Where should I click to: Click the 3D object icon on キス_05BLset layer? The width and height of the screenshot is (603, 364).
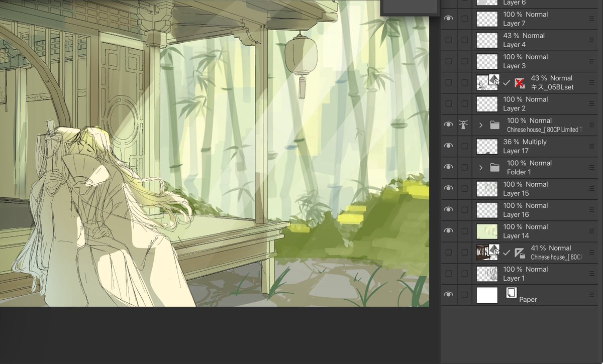[x=494, y=79]
